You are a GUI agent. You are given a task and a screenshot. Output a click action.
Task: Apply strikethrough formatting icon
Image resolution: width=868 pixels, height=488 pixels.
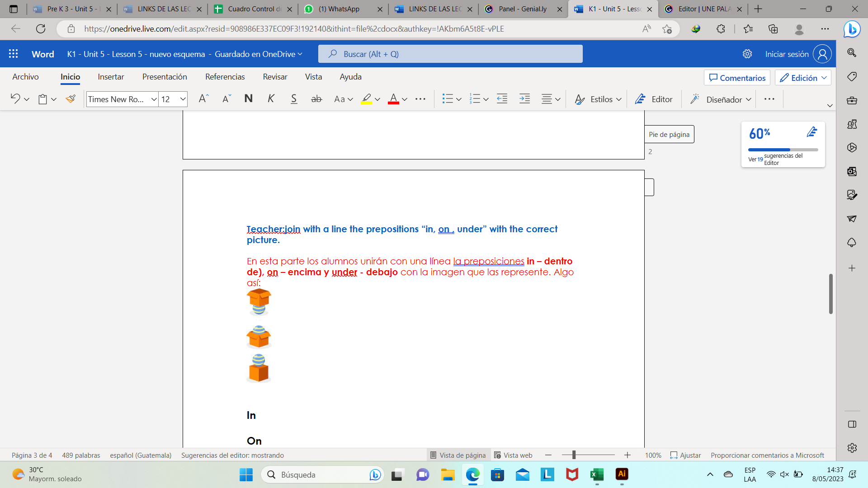pyautogui.click(x=316, y=99)
